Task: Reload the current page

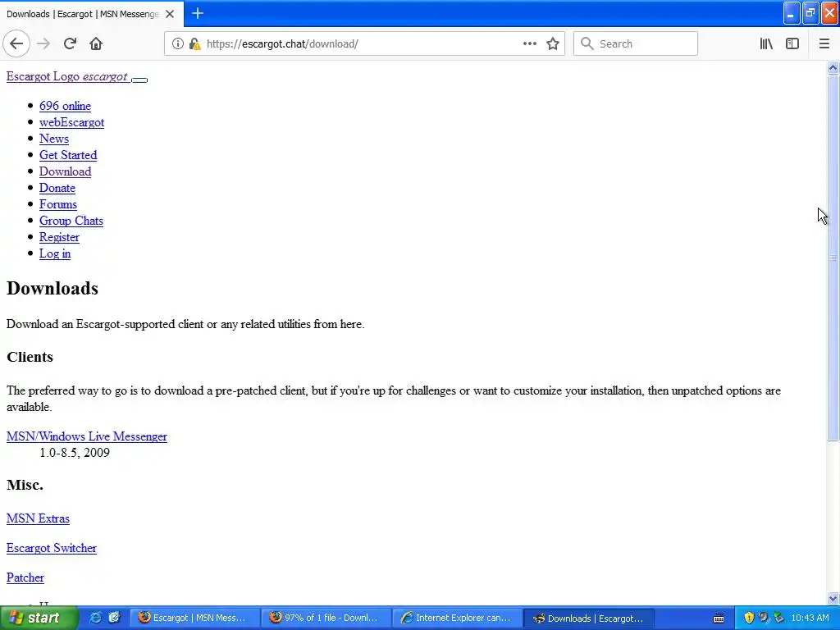Action: [x=70, y=44]
